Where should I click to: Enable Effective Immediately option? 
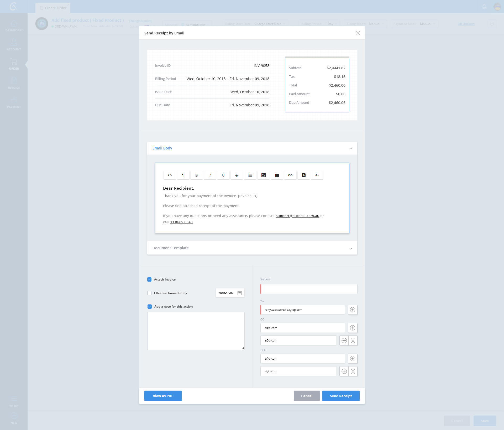pos(149,293)
